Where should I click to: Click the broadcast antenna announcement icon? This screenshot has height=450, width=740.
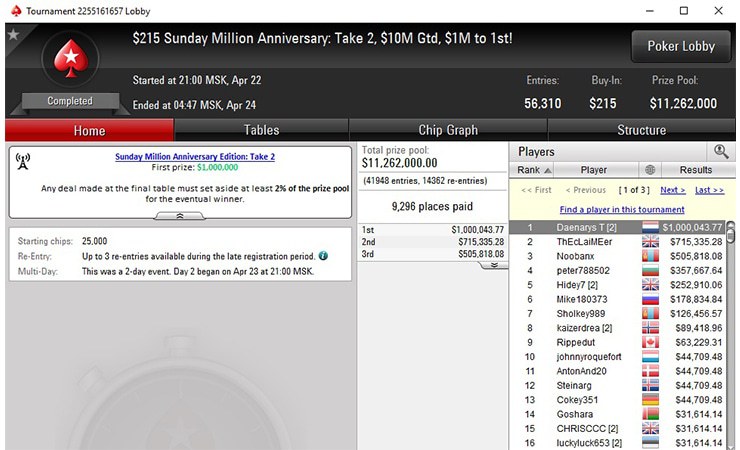click(x=23, y=164)
